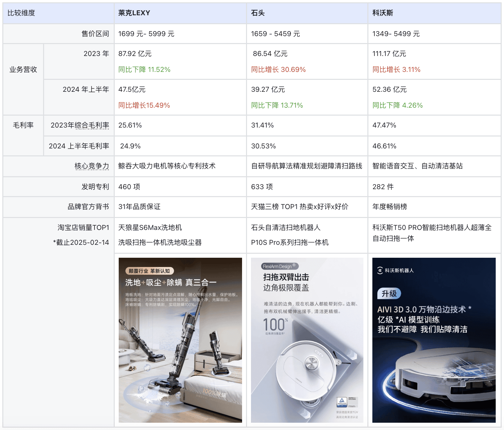The height and width of the screenshot is (430, 504).
Task: Click the 2024 年上半年 row label
Action: [86, 89]
